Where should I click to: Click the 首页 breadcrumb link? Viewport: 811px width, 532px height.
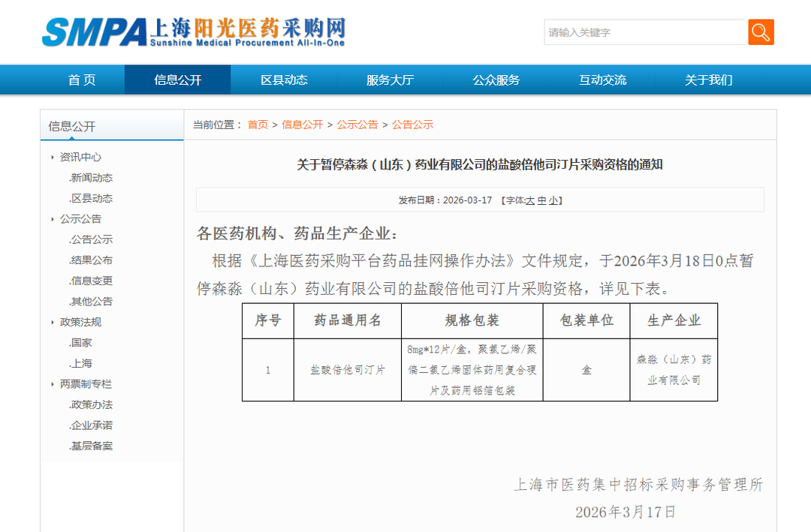[258, 125]
